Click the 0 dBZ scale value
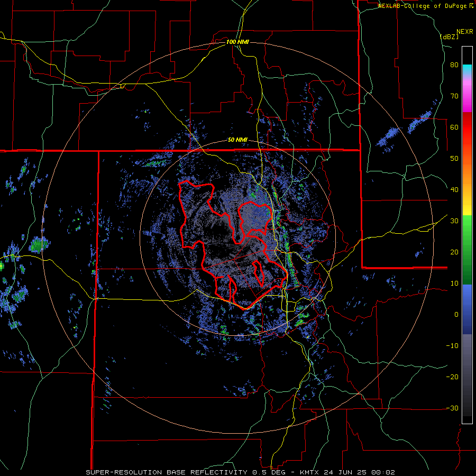 (456, 315)
